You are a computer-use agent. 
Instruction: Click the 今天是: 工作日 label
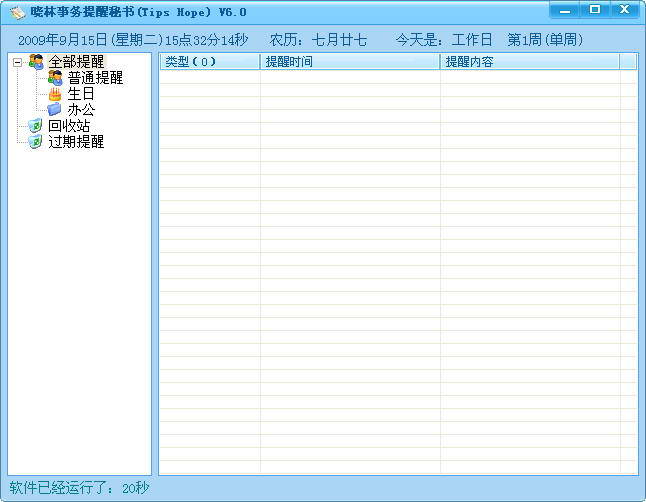(444, 40)
